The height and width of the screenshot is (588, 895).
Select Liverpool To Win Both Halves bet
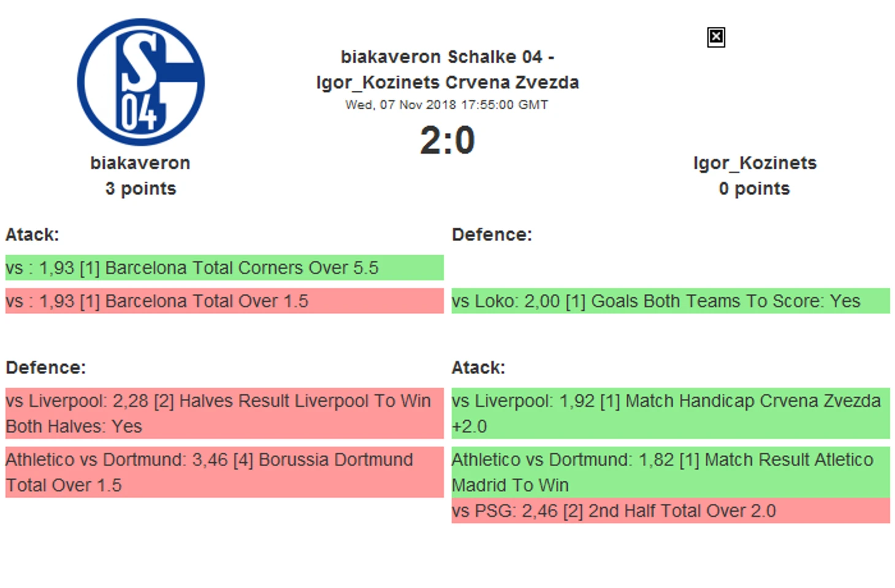pyautogui.click(x=224, y=413)
